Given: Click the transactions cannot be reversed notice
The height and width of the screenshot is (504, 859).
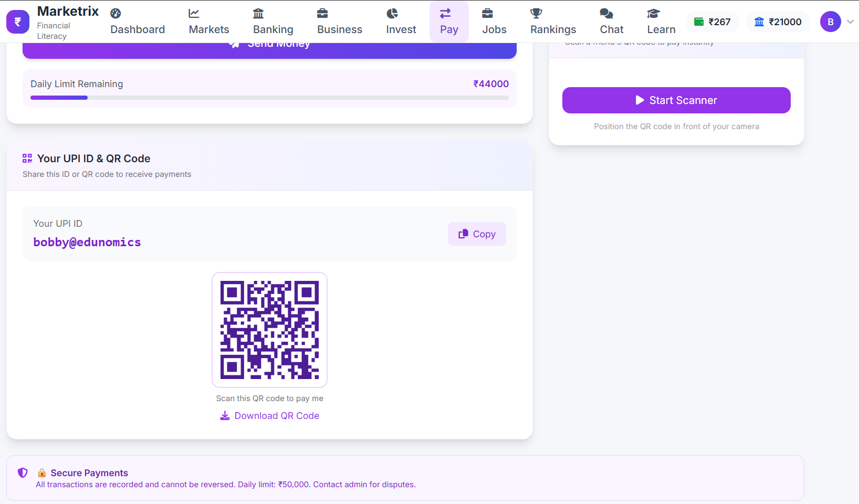Looking at the screenshot, I should (225, 485).
